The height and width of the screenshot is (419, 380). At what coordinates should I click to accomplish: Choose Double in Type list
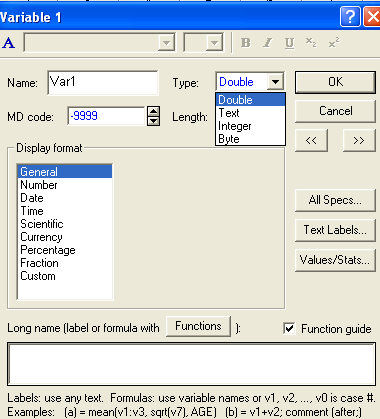pyautogui.click(x=250, y=100)
